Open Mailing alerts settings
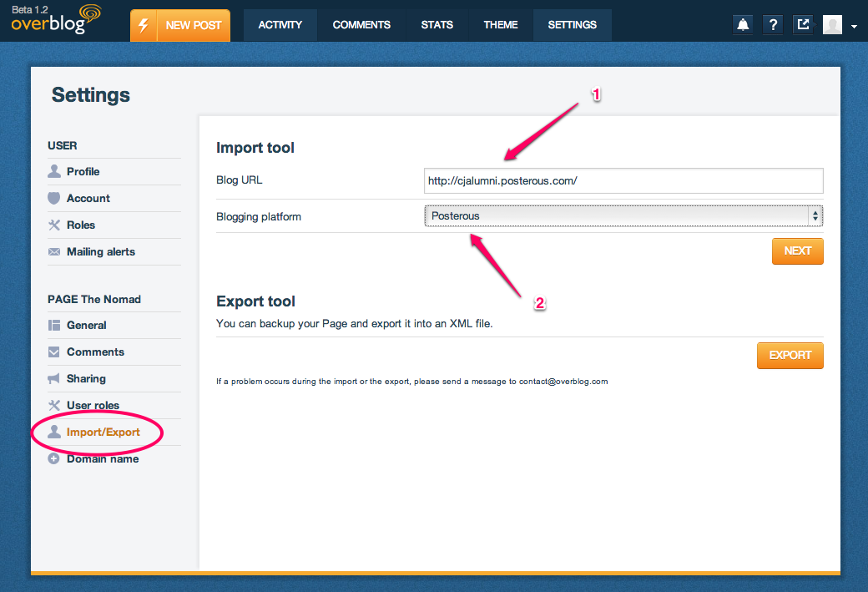This screenshot has width=868, height=592. pyautogui.click(x=101, y=251)
